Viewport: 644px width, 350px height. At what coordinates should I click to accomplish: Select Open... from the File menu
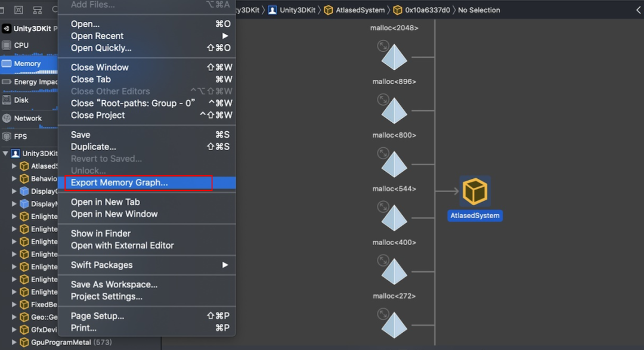click(x=147, y=24)
